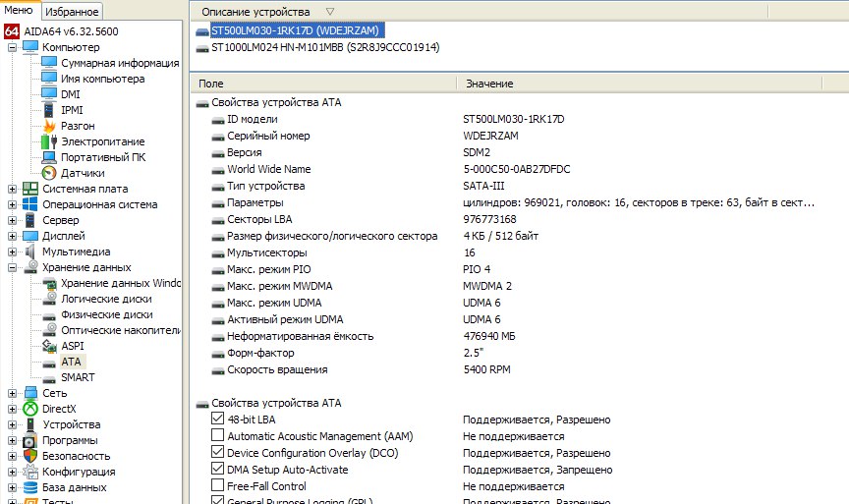Screen dimensions: 849x504
Task: Toggle DMA Setup Auto-Activate checkbox
Action: 217,469
